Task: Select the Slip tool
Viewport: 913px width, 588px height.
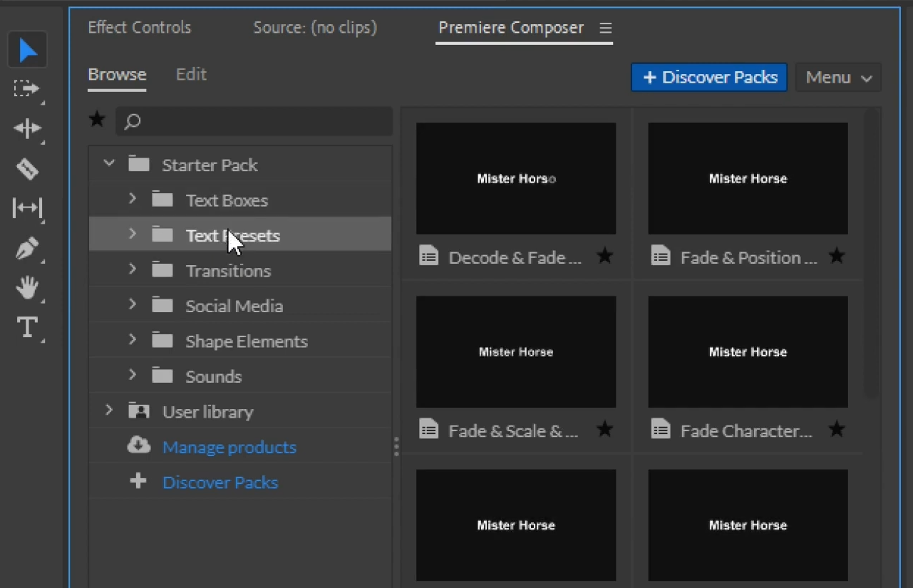Action: (x=27, y=208)
